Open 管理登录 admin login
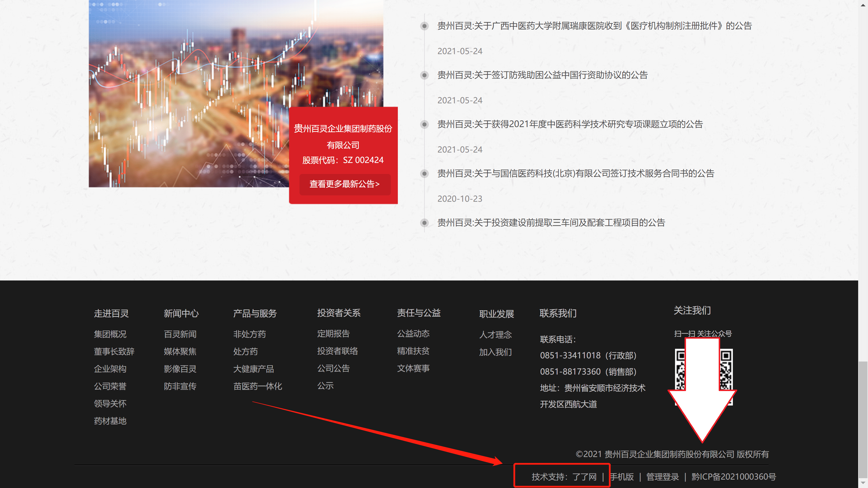The image size is (868, 488). 663,477
